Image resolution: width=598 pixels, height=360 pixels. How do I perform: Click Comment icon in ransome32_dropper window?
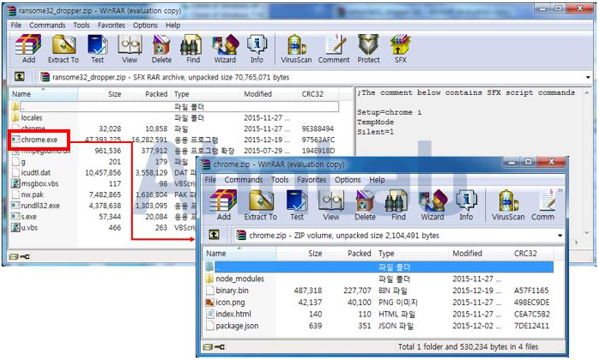[x=334, y=49]
